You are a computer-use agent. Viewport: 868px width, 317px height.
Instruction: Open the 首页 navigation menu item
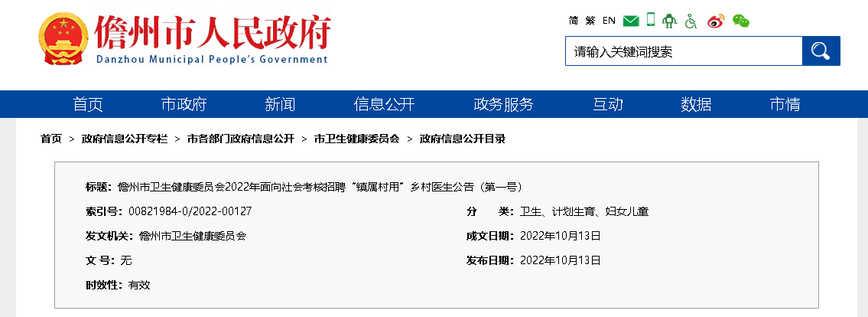(88, 104)
